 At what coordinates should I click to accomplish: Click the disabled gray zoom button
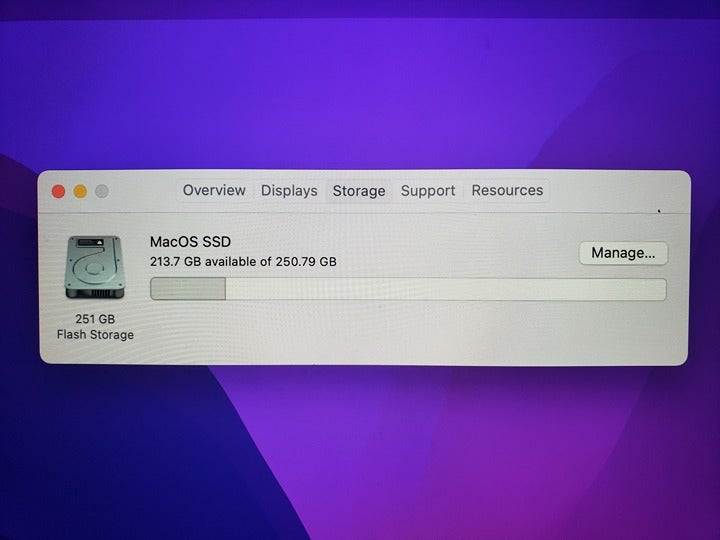tap(102, 191)
